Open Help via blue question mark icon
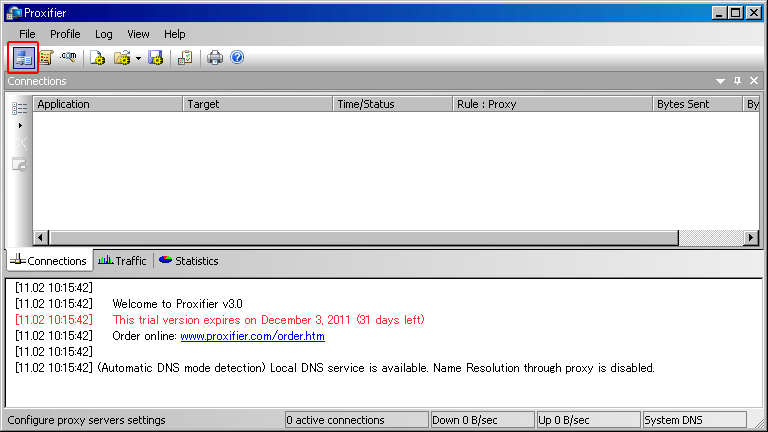 click(x=237, y=57)
